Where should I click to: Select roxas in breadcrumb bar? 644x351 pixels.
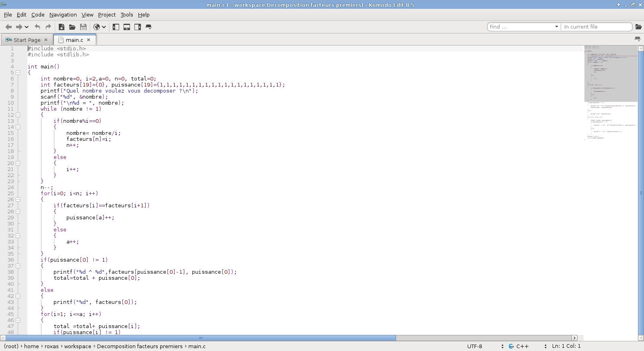(52, 346)
